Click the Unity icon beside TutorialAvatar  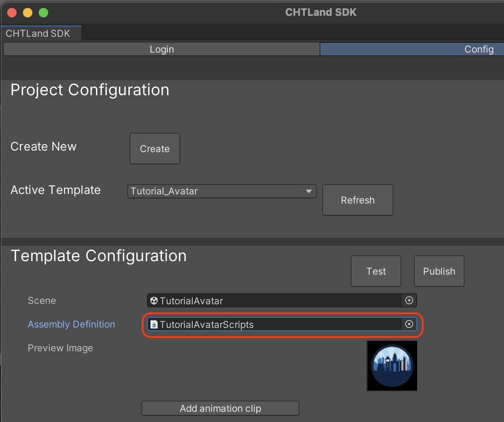(154, 301)
